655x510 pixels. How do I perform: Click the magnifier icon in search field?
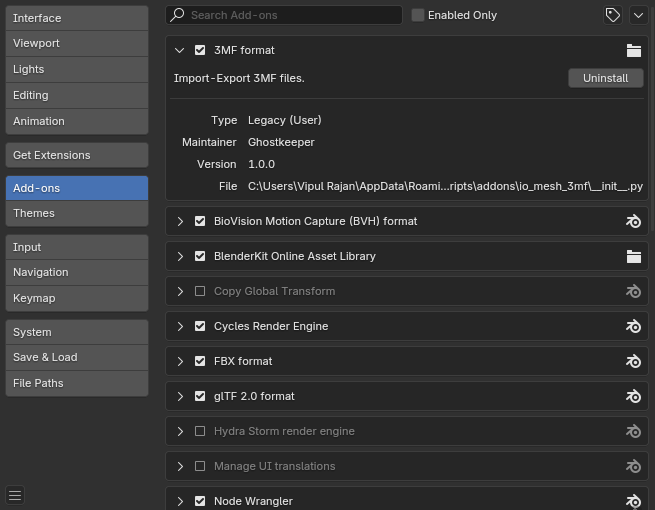click(x=178, y=15)
